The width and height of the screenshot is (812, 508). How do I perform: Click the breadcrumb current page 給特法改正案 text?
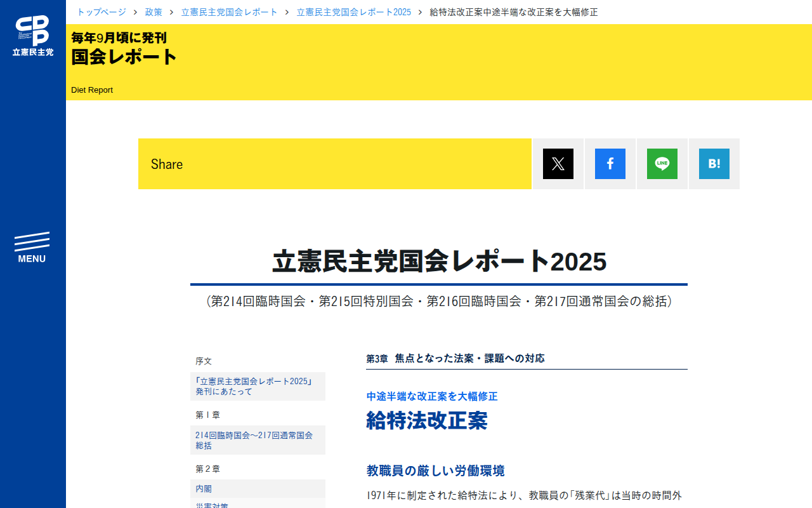pos(514,12)
